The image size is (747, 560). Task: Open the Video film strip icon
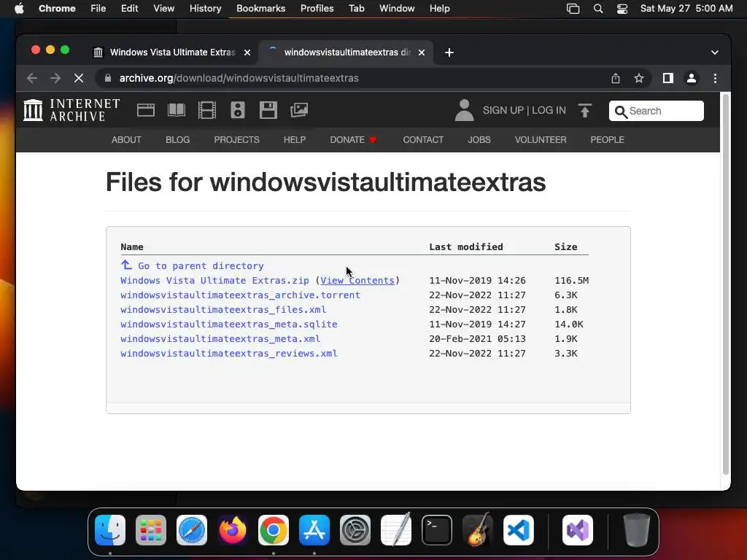pyautogui.click(x=206, y=110)
